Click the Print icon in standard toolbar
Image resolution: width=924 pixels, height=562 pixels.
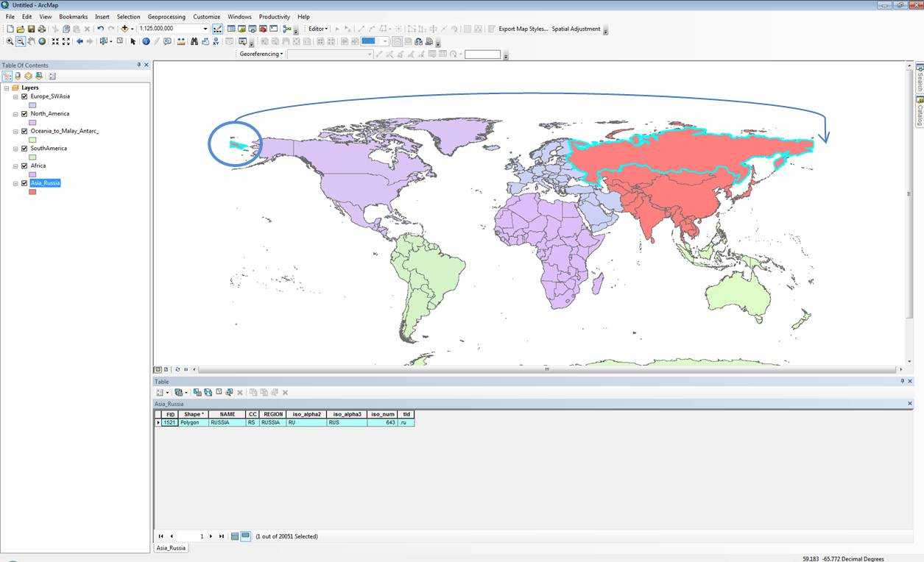pos(41,29)
